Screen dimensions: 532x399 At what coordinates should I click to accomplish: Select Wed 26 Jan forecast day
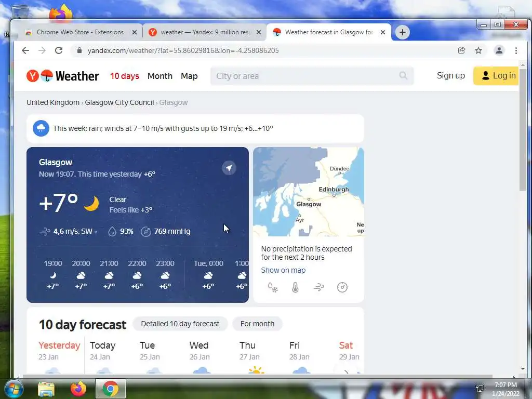click(x=199, y=356)
